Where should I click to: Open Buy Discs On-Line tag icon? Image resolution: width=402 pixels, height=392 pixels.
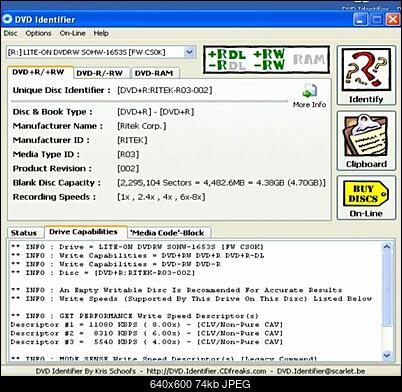point(366,193)
